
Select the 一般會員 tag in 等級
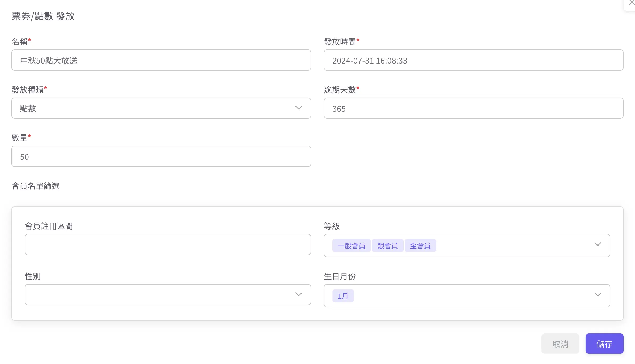pyautogui.click(x=351, y=246)
